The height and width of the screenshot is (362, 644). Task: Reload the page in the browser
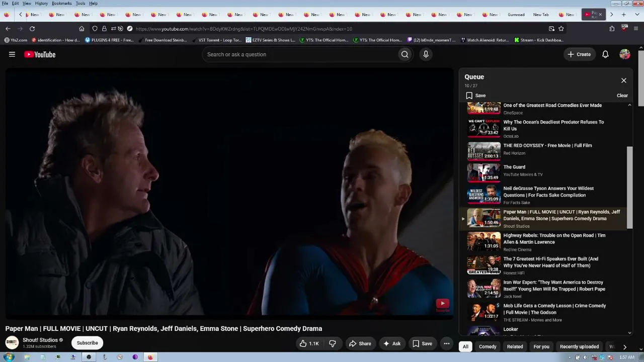point(32,29)
